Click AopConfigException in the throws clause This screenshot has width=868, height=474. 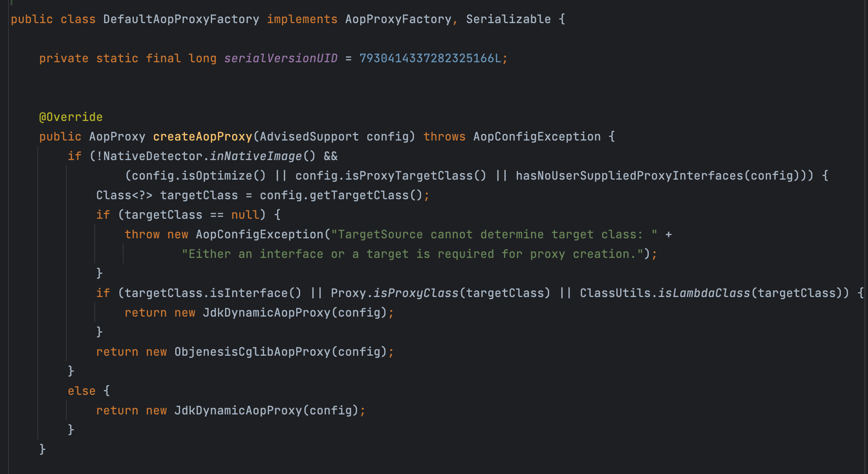click(x=537, y=137)
